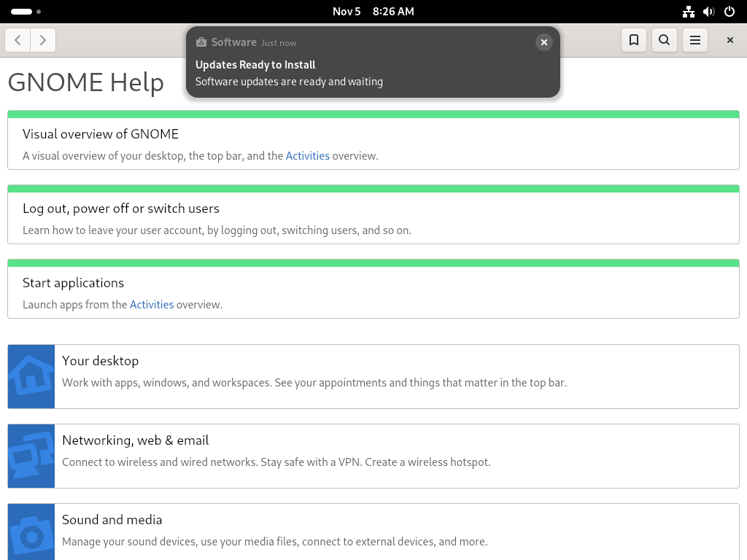Go forward with the right arrow button
The width and height of the screenshot is (747, 560).
[43, 40]
